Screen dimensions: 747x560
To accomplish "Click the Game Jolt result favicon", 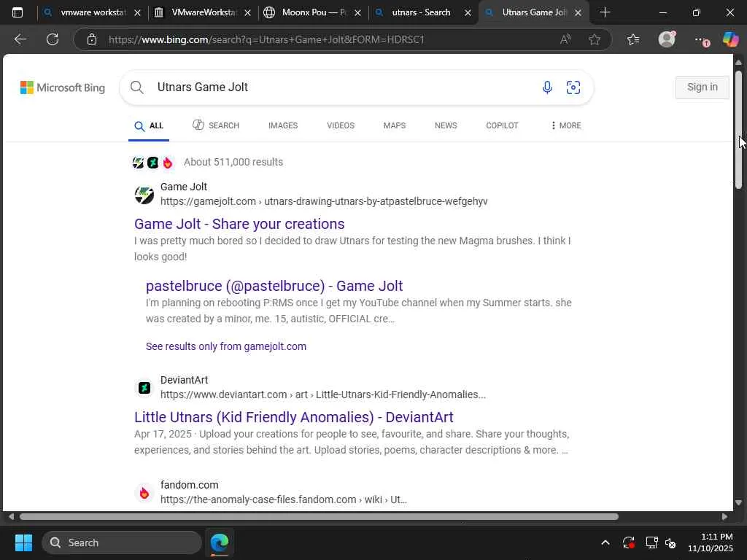I will point(144,194).
